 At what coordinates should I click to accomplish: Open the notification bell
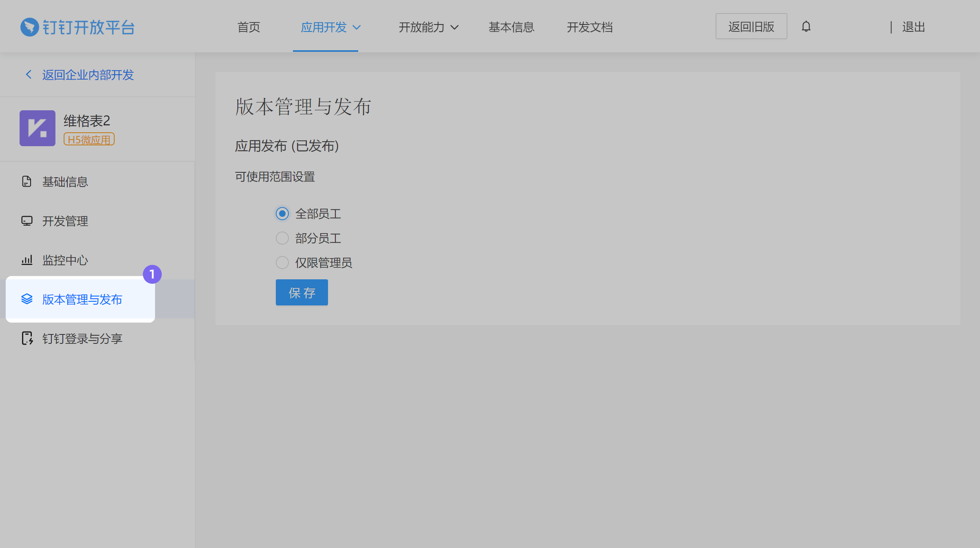806,27
